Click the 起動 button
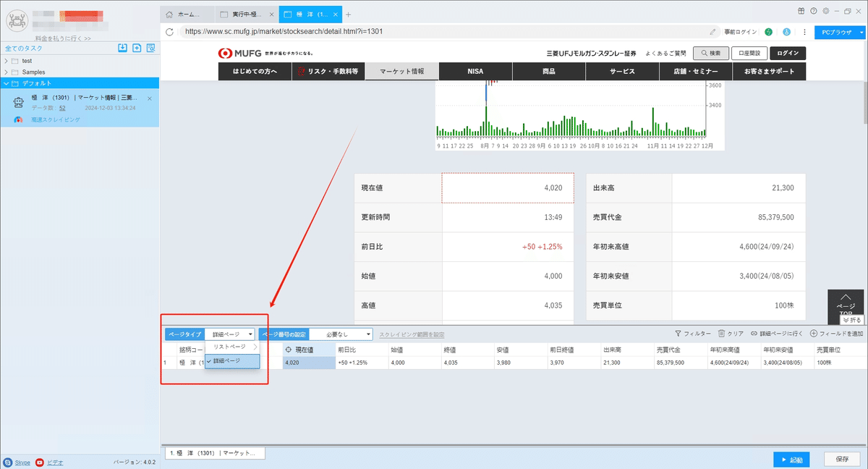This screenshot has height=469, width=868. [791, 459]
